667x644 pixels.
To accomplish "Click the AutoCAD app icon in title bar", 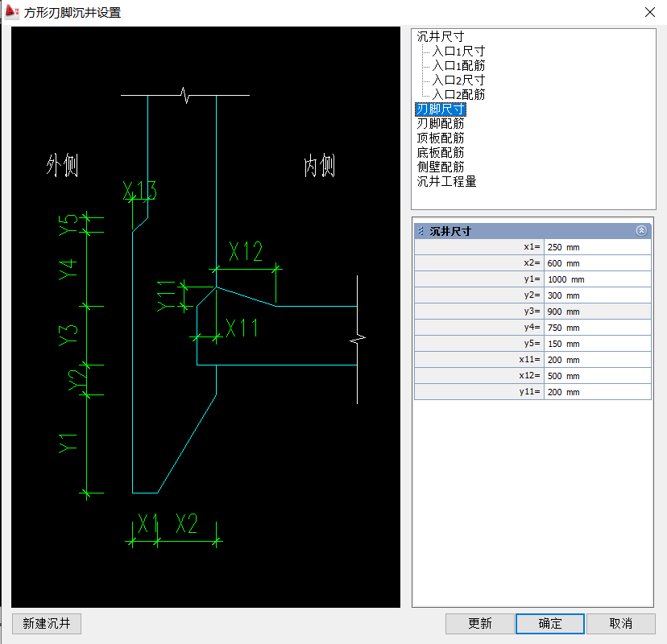I will pyautogui.click(x=13, y=12).
